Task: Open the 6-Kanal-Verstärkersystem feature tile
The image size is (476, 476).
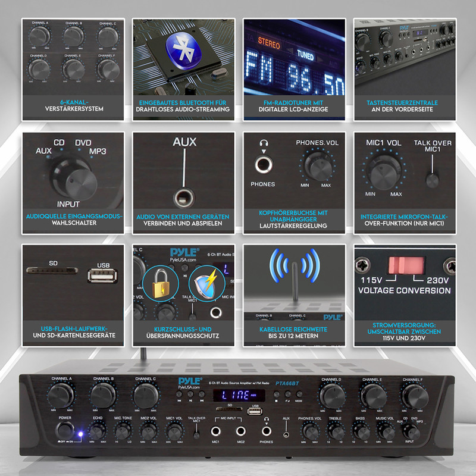Action: tap(73, 69)
